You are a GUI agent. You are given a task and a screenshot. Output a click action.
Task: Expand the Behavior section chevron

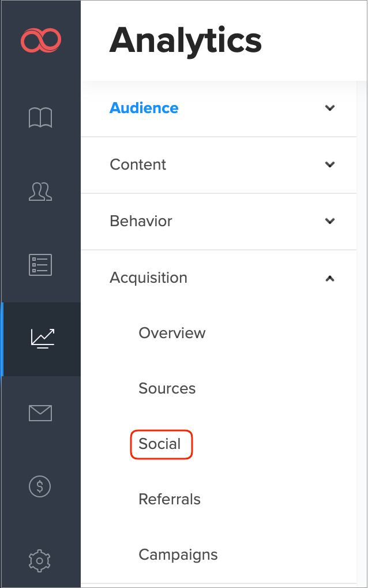[x=330, y=221]
